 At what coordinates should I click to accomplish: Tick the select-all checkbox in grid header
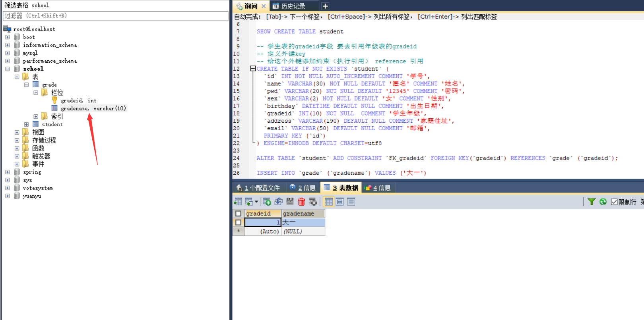[239, 214]
